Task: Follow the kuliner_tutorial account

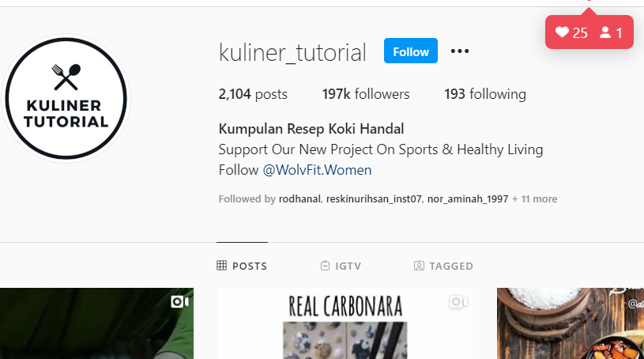Action: tap(411, 51)
